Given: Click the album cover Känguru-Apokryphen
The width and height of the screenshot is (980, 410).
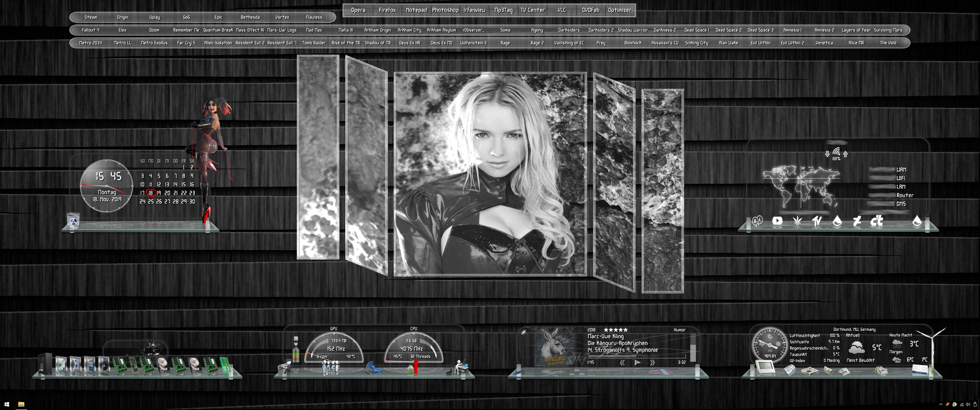Looking at the screenshot, I should tap(554, 347).
